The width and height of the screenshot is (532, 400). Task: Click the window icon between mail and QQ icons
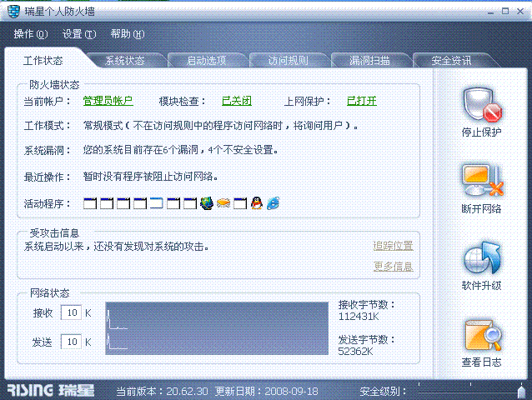point(240,203)
